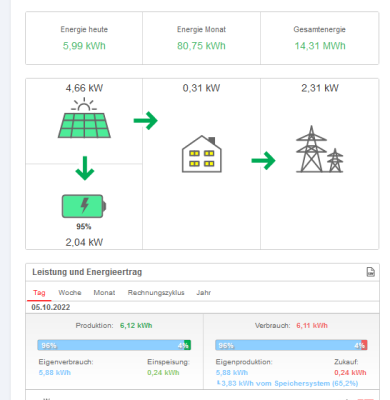Click the green arrow pointing down to battery

[x=85, y=168]
